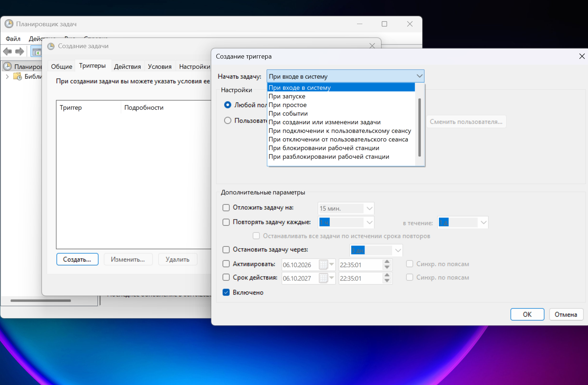Click the Триггер column header
This screenshot has width=588, height=385.
tap(89, 107)
